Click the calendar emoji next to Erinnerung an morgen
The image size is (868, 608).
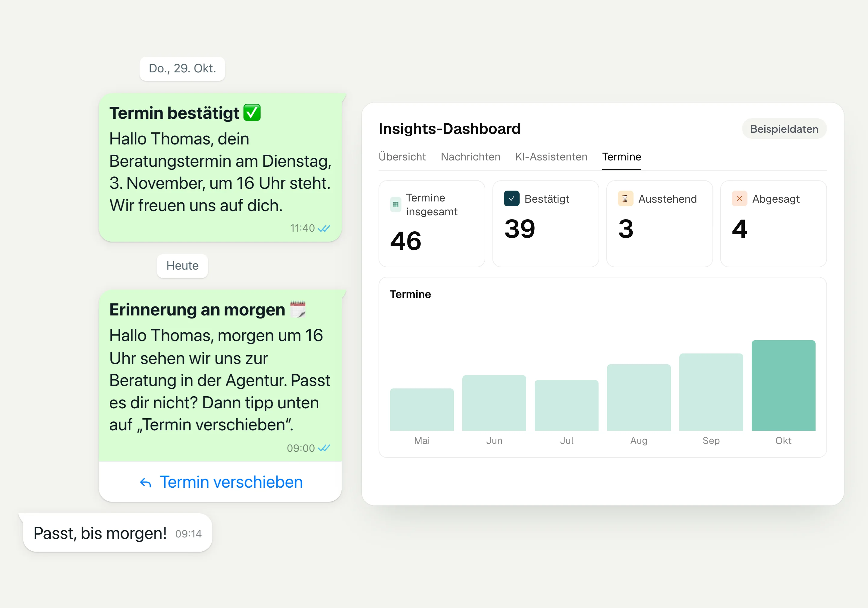(298, 309)
